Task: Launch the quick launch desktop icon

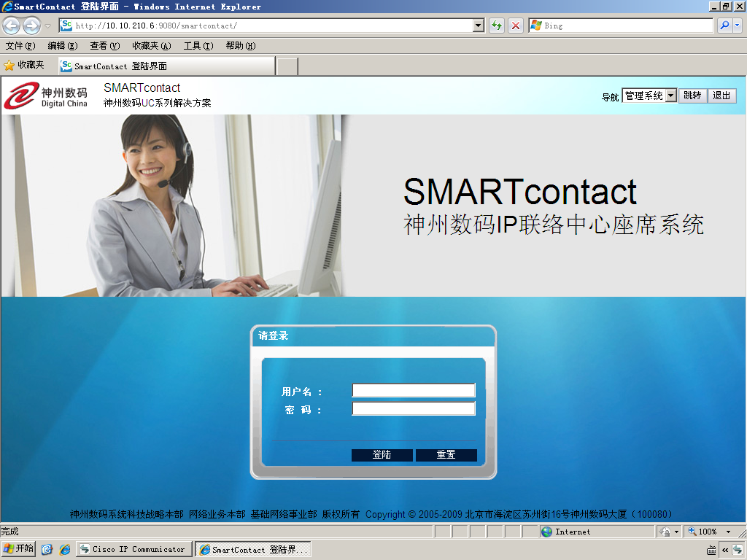Action: 47,550
